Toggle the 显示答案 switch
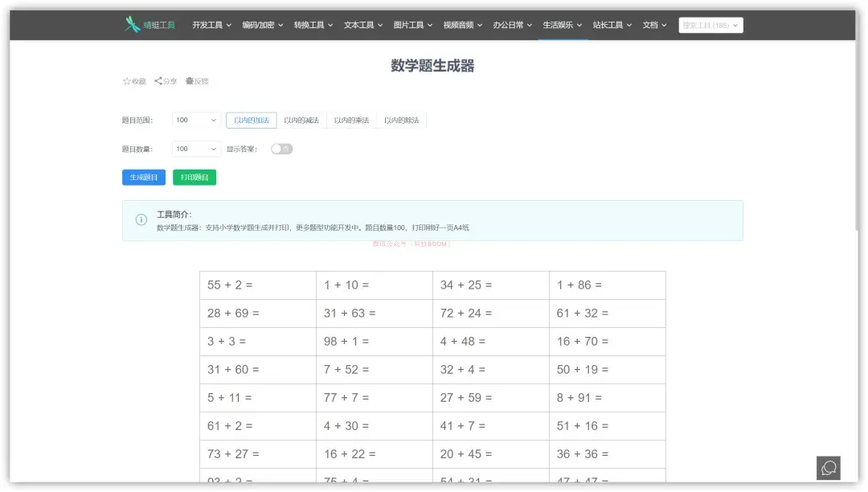 pos(281,149)
